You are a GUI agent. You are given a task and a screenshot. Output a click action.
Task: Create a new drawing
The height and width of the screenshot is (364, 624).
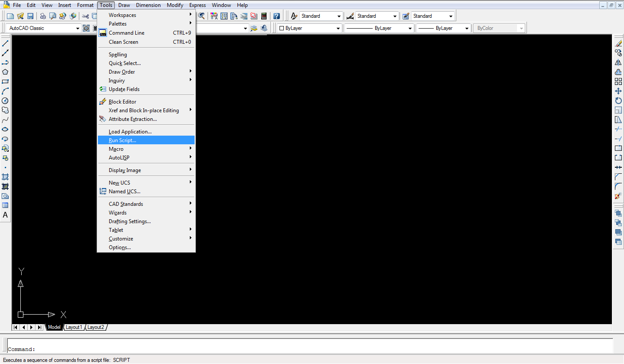click(10, 16)
